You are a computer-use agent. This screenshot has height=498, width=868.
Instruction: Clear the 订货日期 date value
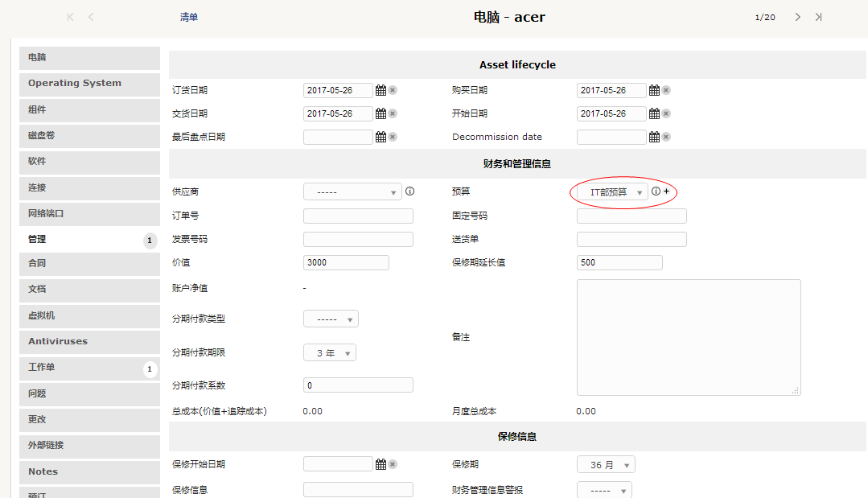[393, 90]
